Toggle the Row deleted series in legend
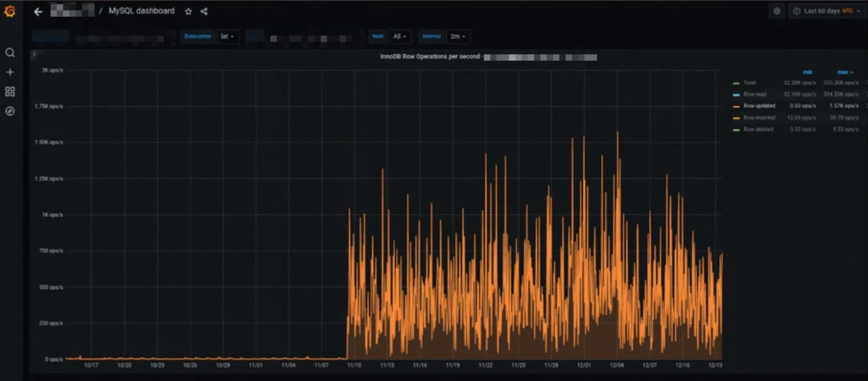 coord(758,129)
